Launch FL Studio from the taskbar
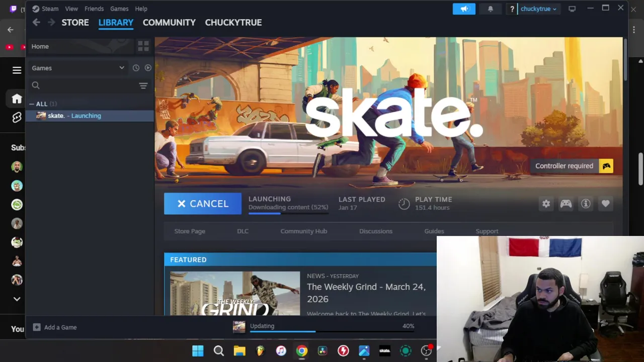This screenshot has width=644, height=362. tap(260, 351)
